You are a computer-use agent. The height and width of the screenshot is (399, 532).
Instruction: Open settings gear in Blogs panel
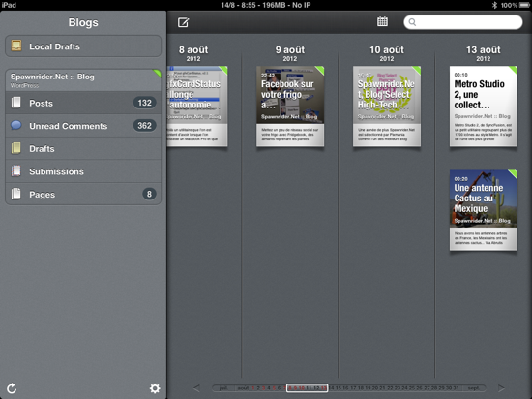coord(155,388)
